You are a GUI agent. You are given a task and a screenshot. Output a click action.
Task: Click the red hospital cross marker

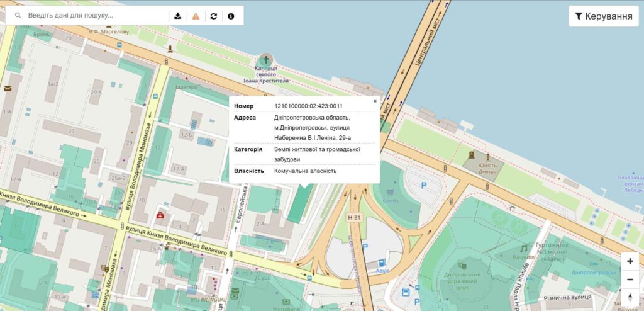(160, 215)
